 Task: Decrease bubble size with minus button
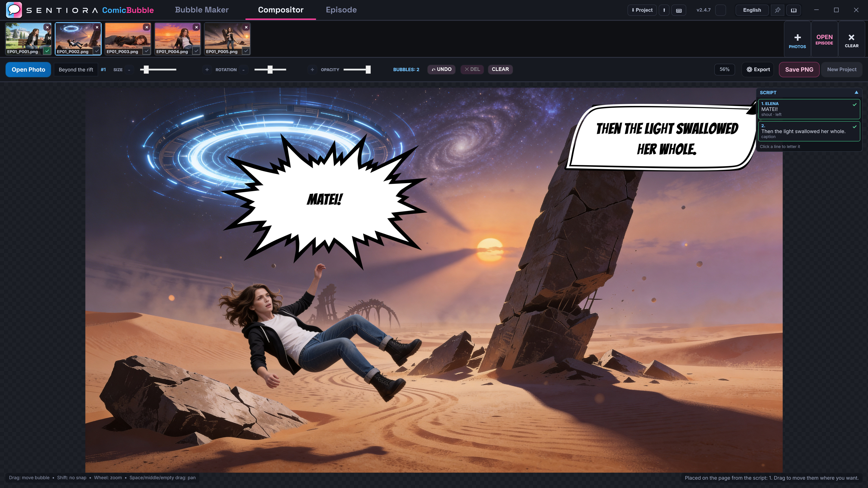129,70
